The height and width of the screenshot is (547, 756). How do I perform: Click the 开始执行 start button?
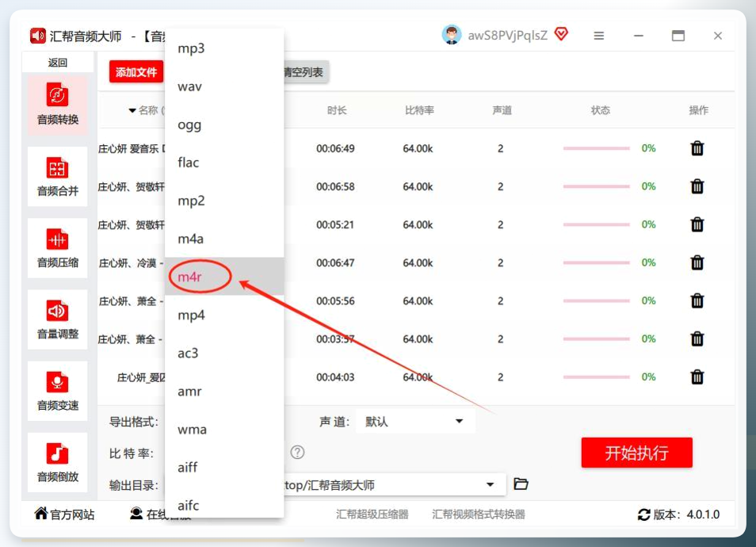tap(636, 453)
